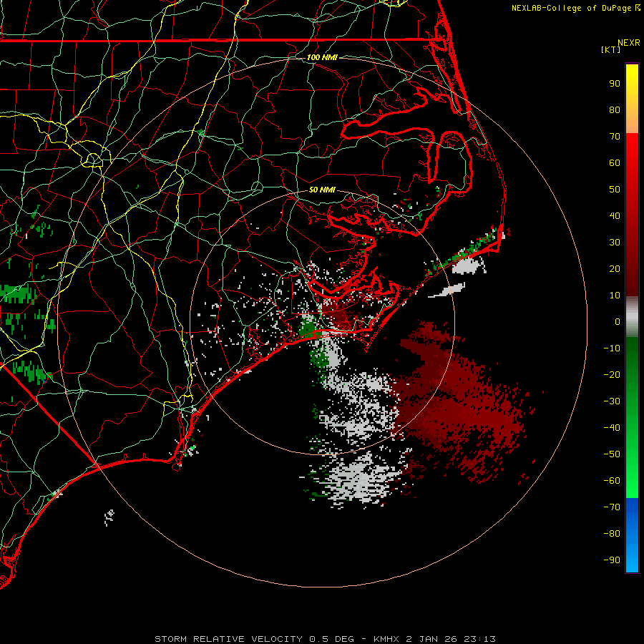Click the 70 value on the scale
The image size is (644, 644).
tap(615, 137)
